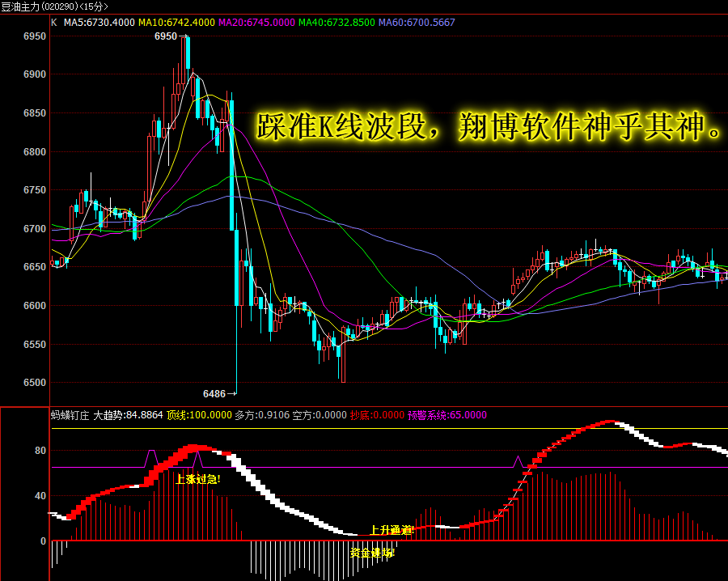
Task: Click the 多方:0.9106 readout
Action: tap(262, 415)
